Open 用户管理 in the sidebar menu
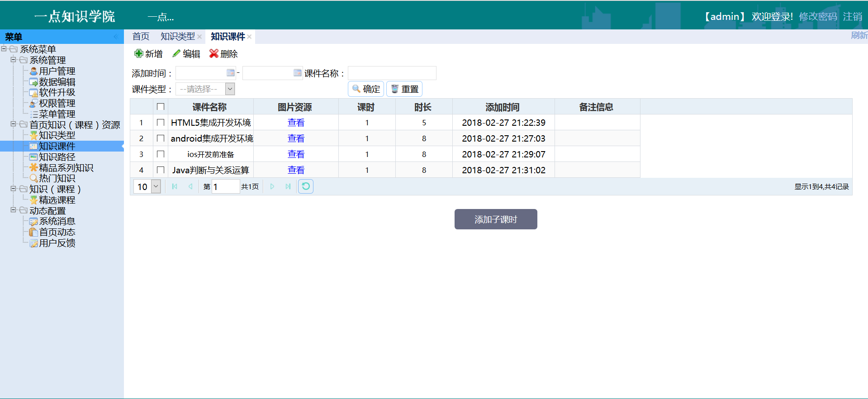 click(x=57, y=71)
